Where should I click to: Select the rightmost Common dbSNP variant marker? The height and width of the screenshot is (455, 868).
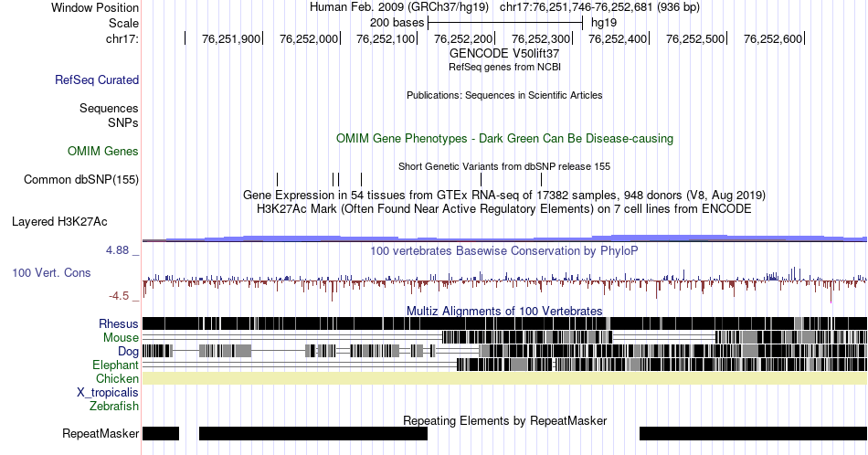pyautogui.click(x=542, y=179)
